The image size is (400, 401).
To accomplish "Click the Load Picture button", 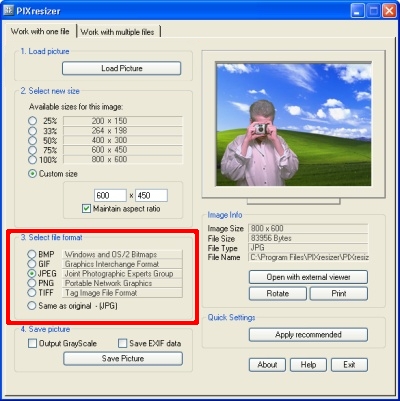I will [122, 68].
